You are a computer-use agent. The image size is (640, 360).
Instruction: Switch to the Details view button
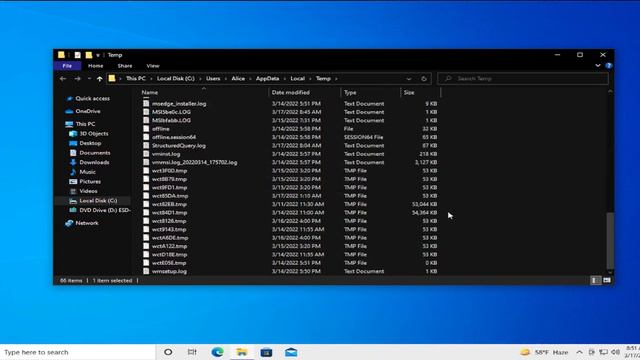596,280
